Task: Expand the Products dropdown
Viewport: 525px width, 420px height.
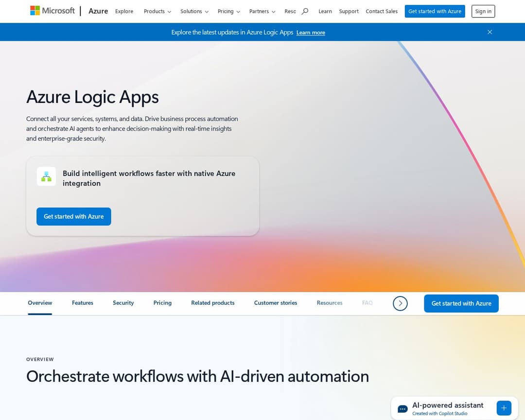Action: pyautogui.click(x=157, y=11)
